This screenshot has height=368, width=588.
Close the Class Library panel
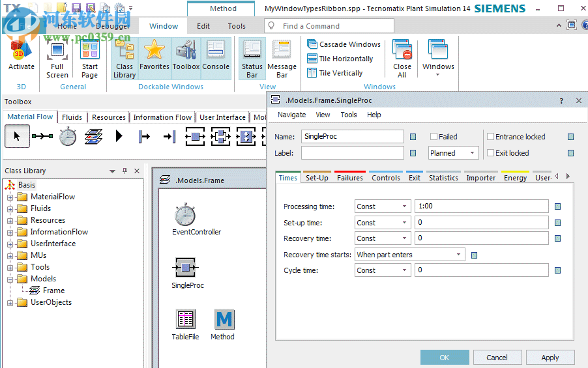(137, 171)
